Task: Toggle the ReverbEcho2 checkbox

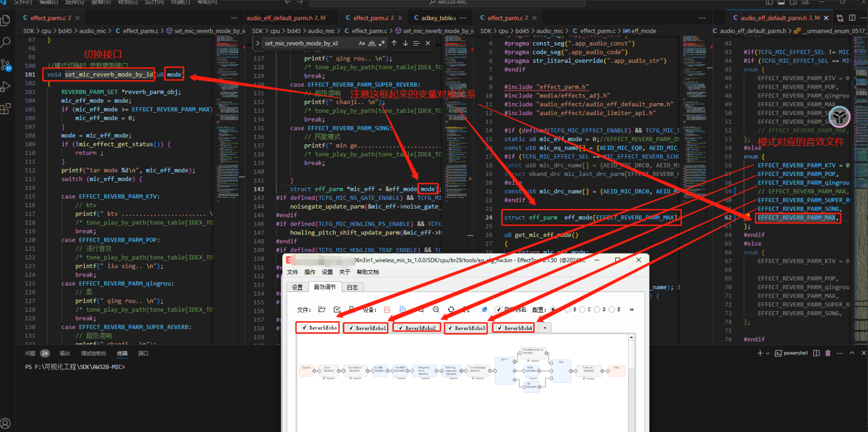Action: coord(401,328)
